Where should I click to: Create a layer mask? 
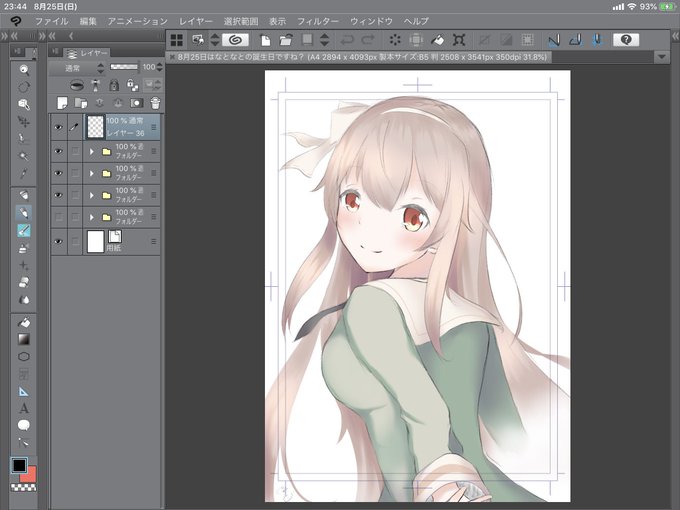pos(136,103)
